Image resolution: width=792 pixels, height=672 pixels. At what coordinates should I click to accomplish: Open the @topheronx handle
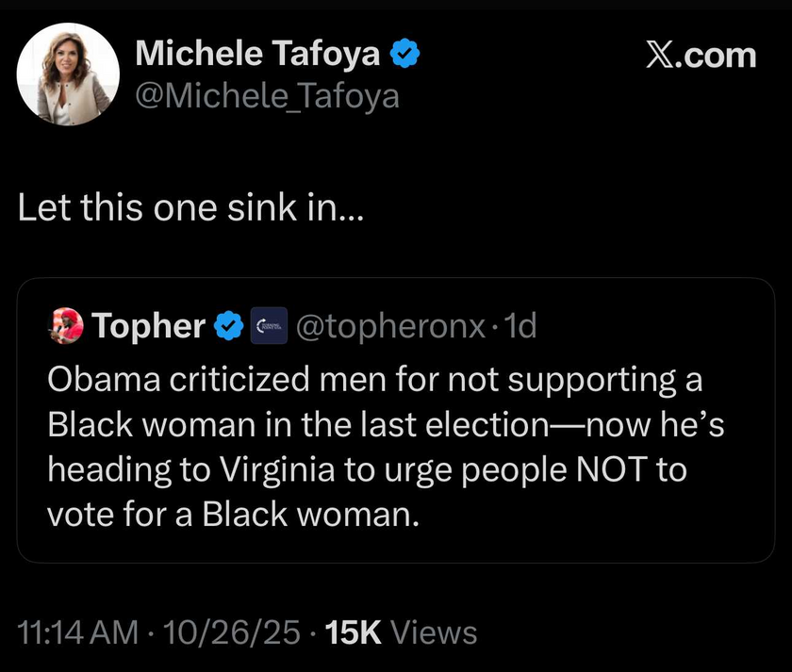(391, 326)
